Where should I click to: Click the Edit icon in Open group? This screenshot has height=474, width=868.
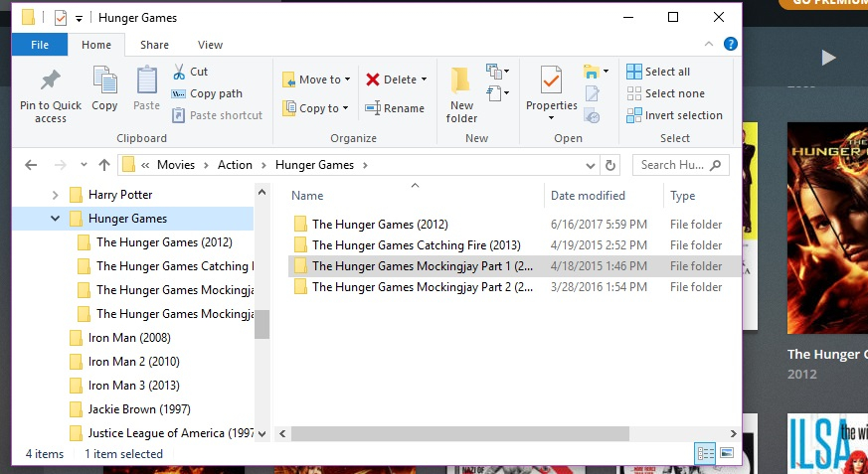tap(592, 93)
